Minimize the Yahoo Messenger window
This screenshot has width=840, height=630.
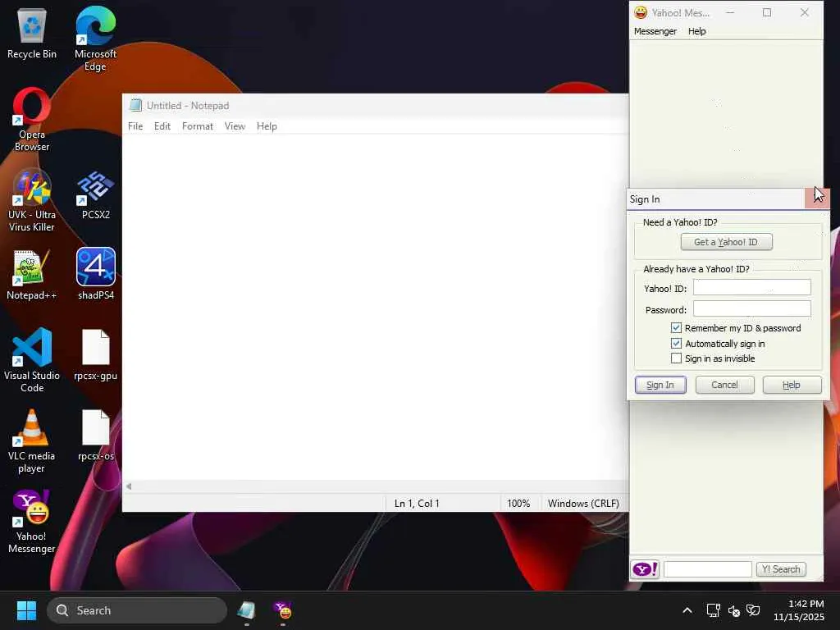pos(730,12)
